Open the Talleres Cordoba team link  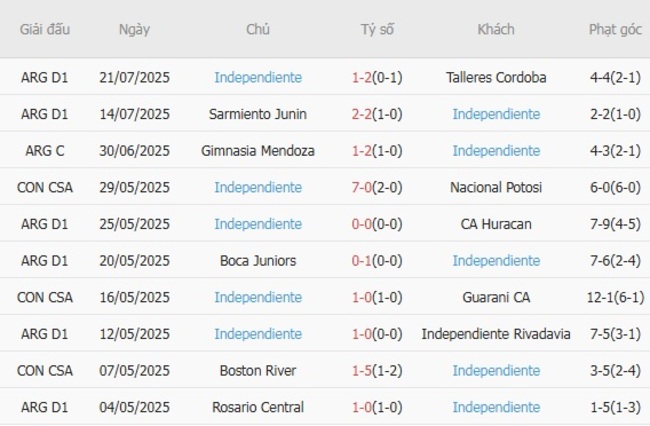coord(496,77)
